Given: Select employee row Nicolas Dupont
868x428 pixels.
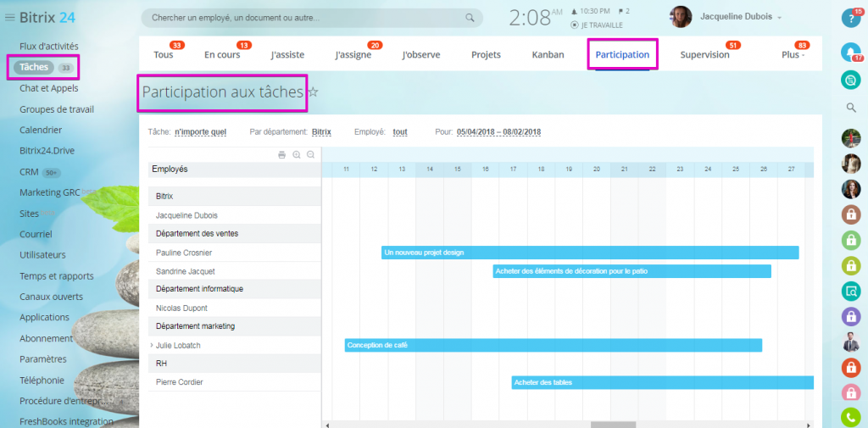Looking at the screenshot, I should pyautogui.click(x=235, y=308).
